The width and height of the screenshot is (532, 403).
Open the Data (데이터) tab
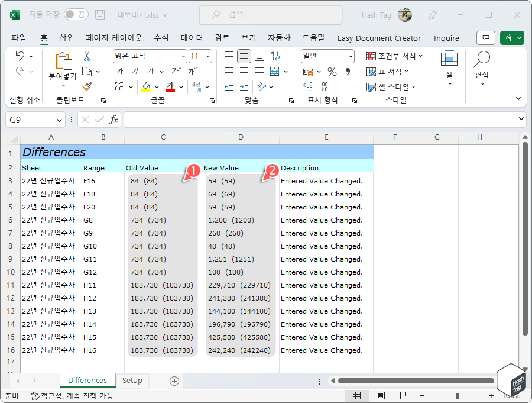[192, 38]
